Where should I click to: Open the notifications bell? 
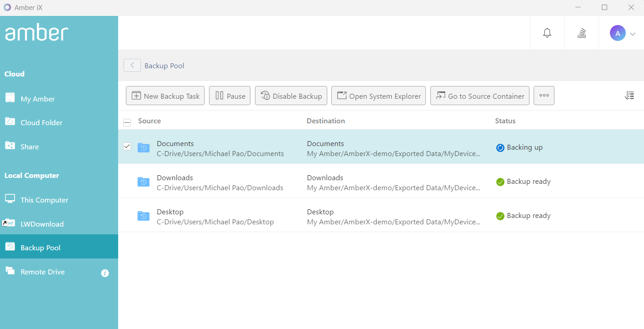click(547, 33)
